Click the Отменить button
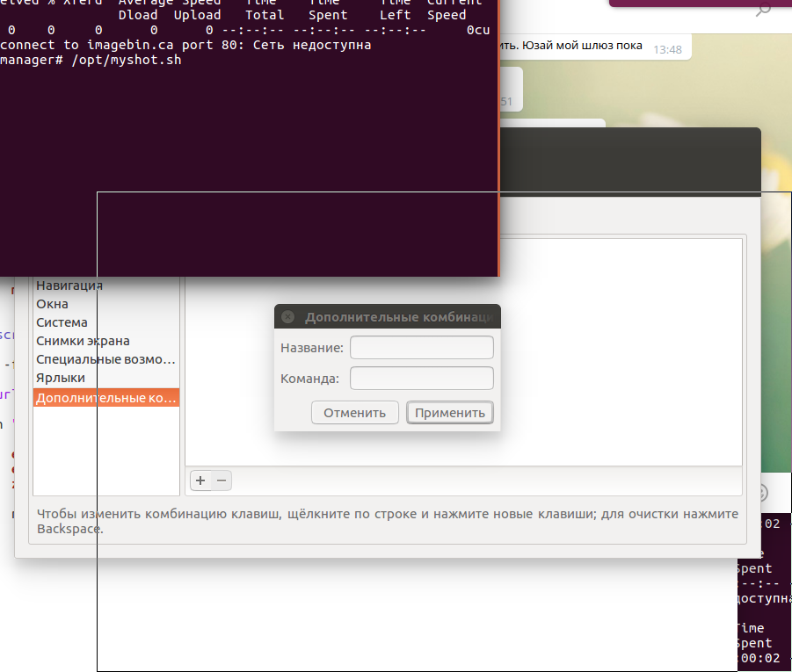Screen dimensions: 792x672 click(x=354, y=413)
